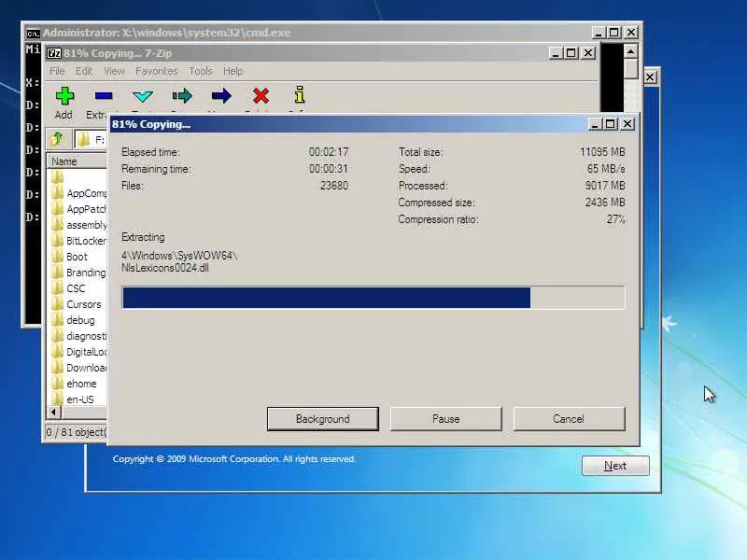747x560 pixels.
Task: Minimize the 7-Zip main window
Action: [555, 53]
